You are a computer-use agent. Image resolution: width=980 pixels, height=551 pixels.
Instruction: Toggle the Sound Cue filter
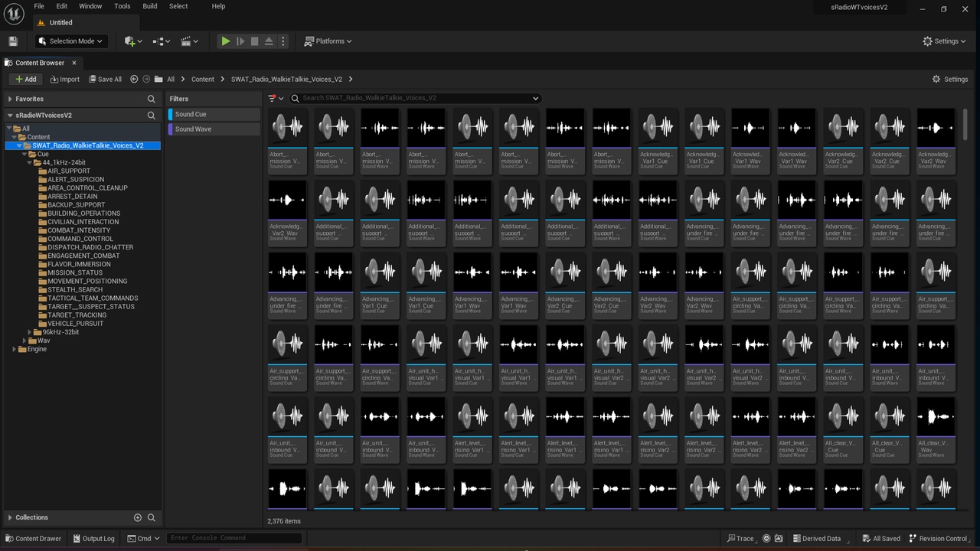214,114
